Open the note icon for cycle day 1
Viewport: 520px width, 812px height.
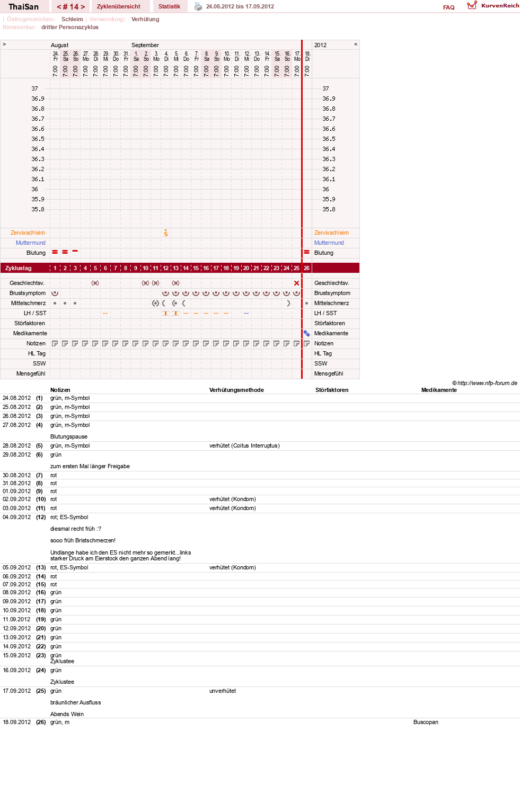pyautogui.click(x=55, y=343)
